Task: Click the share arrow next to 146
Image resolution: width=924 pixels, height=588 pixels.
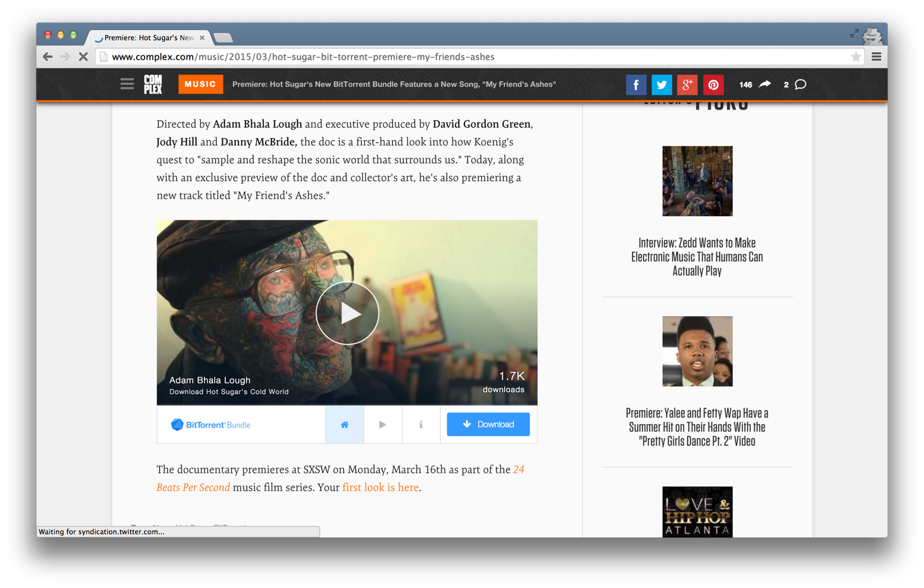Action: click(x=764, y=84)
